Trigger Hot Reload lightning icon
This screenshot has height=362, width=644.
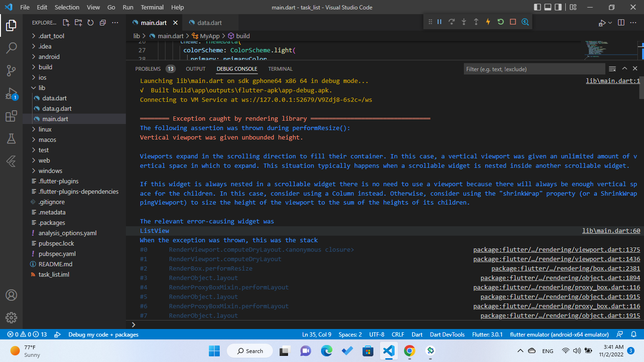point(488,22)
